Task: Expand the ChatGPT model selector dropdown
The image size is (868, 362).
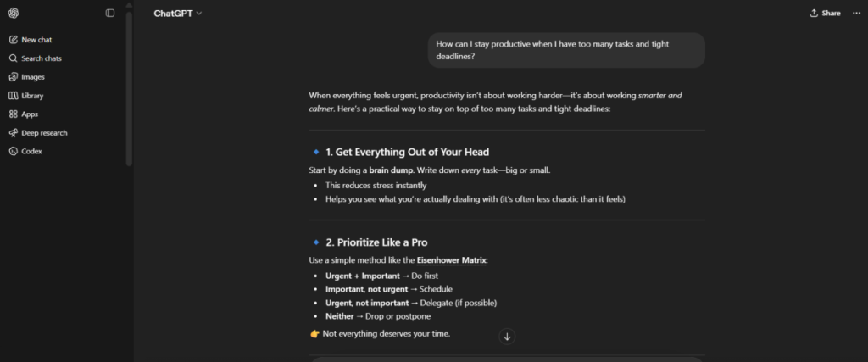Action: (178, 14)
